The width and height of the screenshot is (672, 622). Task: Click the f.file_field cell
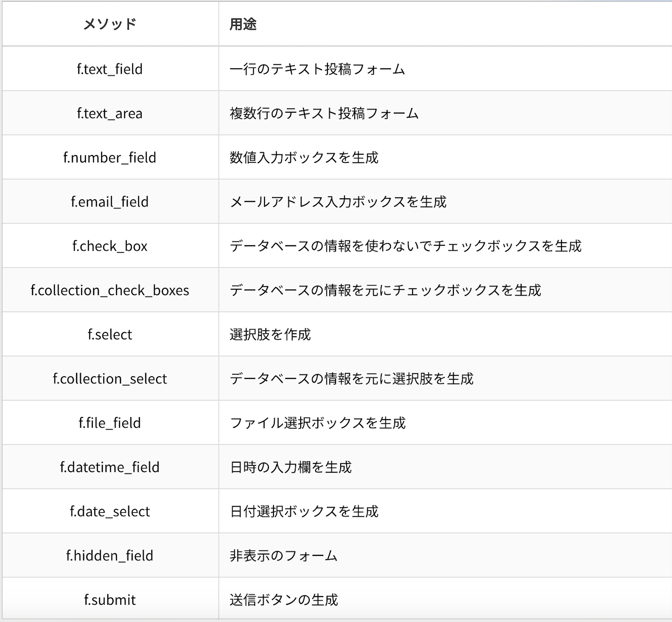110,423
